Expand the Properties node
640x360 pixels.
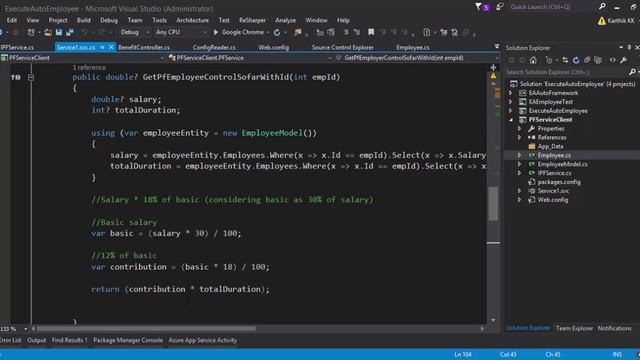(520, 129)
